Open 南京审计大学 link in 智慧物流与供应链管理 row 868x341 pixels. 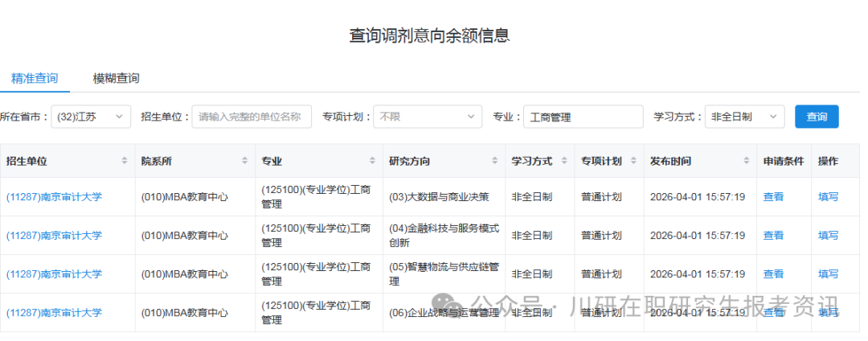[x=55, y=274]
